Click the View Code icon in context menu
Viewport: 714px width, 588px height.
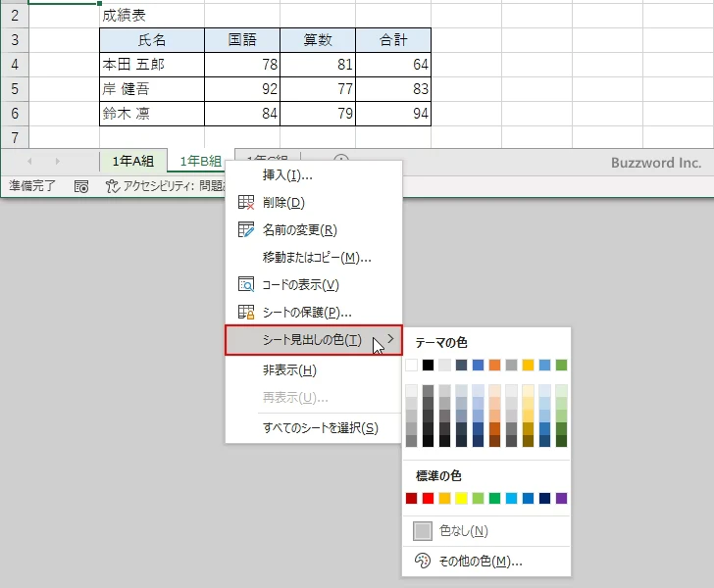(246, 284)
